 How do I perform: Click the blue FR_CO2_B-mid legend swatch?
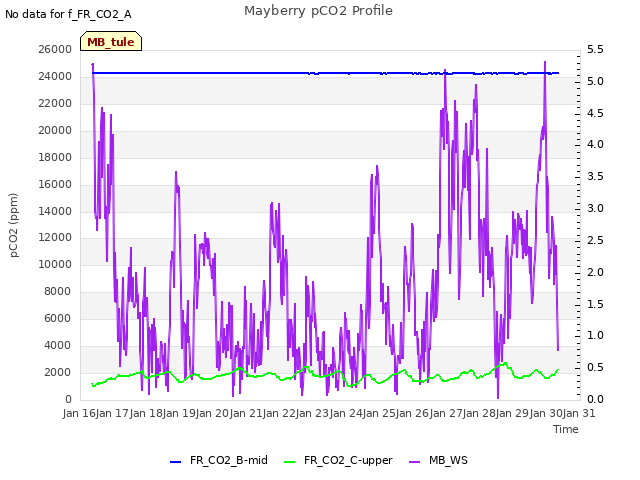coord(175,462)
